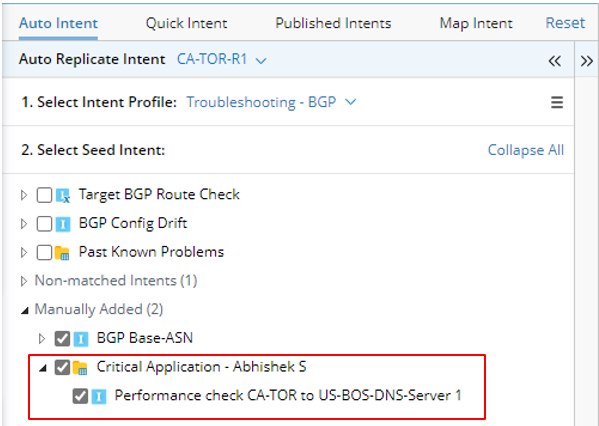Click the Reset link

[565, 23]
